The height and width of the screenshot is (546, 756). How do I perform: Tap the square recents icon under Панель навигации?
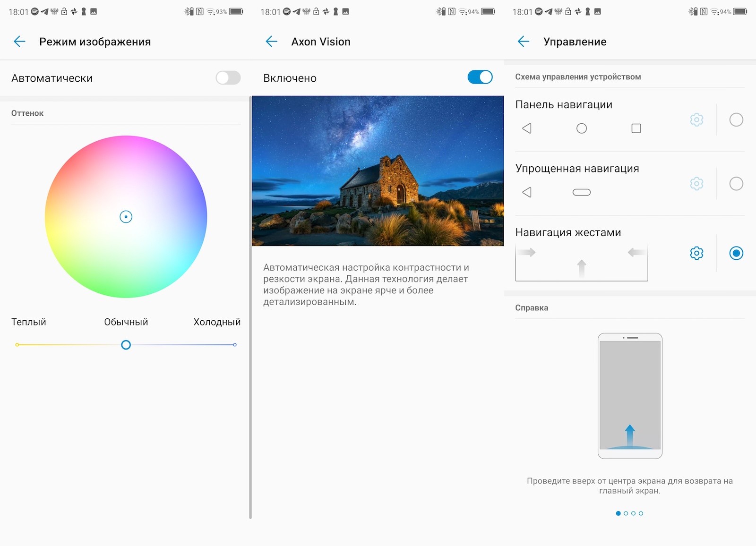pos(636,128)
